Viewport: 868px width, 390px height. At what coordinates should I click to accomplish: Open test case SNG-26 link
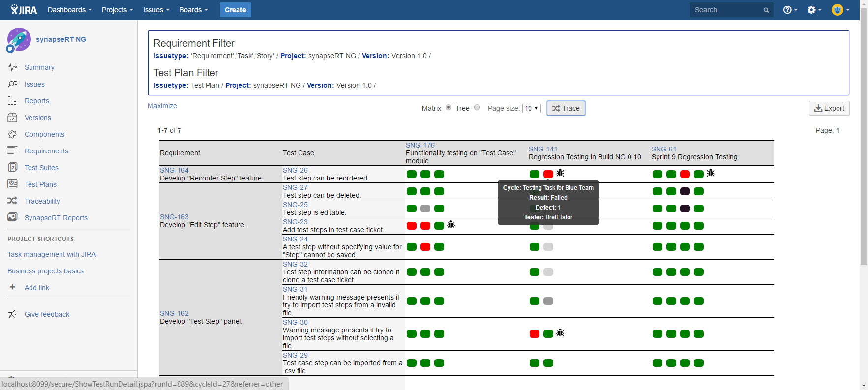tap(295, 170)
